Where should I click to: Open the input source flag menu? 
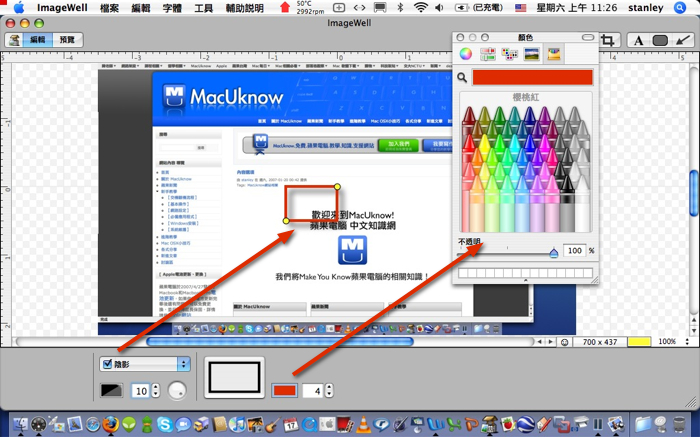(520, 8)
